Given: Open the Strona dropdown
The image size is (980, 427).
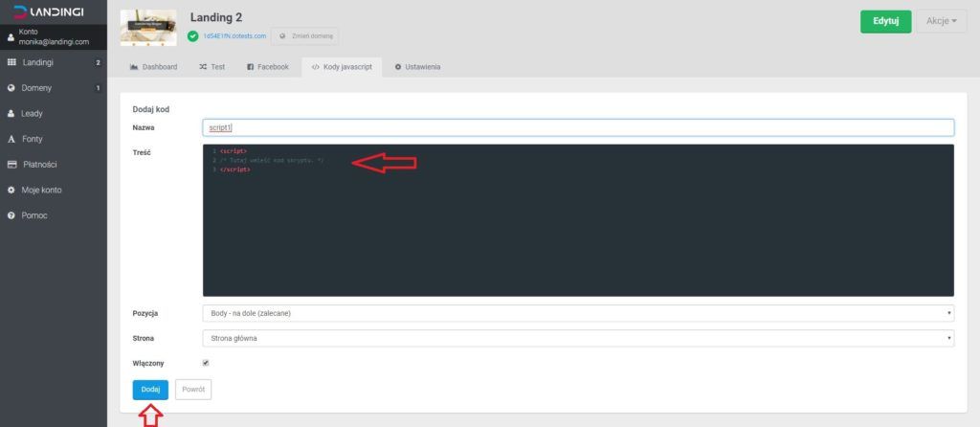Looking at the screenshot, I should (x=578, y=338).
